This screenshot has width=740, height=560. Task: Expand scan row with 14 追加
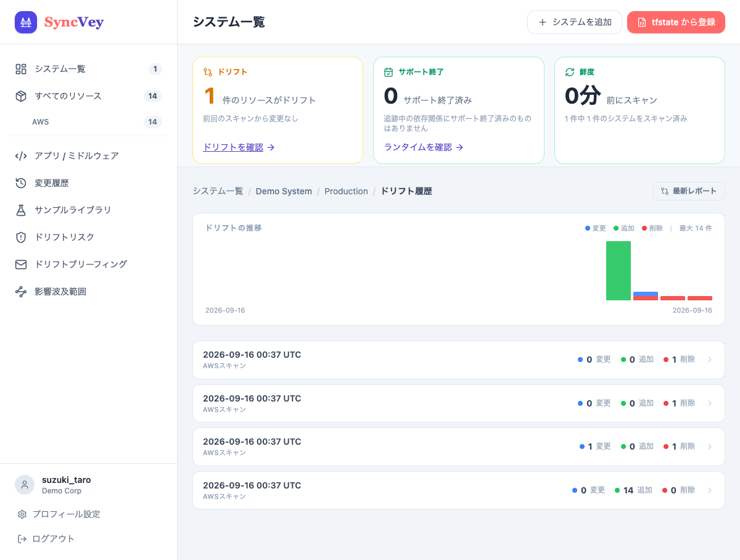pyautogui.click(x=459, y=490)
